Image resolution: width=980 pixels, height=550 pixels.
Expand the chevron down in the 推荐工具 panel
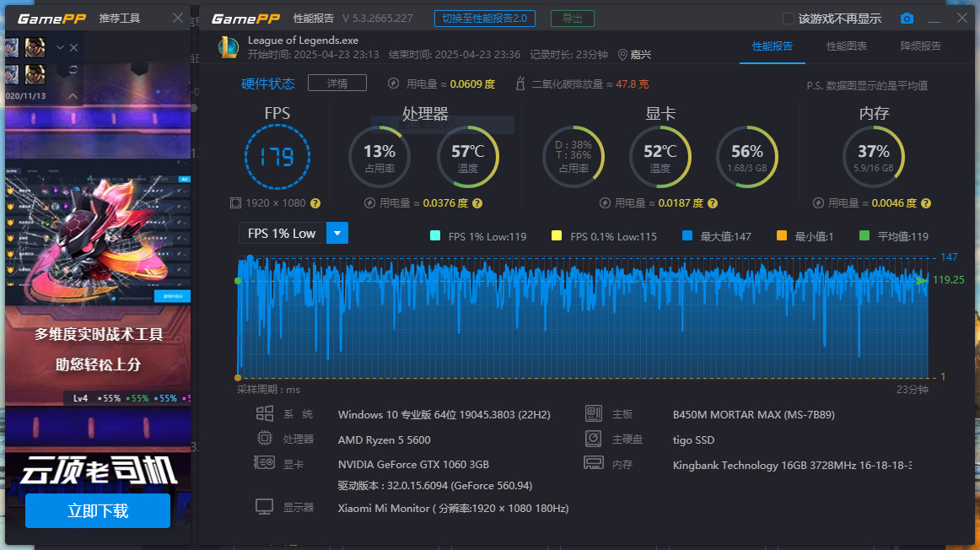(x=60, y=47)
